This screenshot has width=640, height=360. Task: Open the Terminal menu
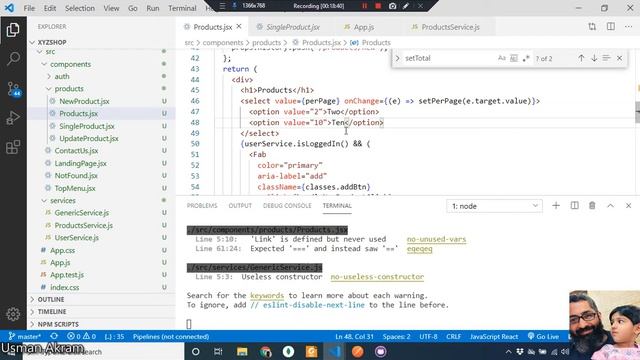click(182, 8)
